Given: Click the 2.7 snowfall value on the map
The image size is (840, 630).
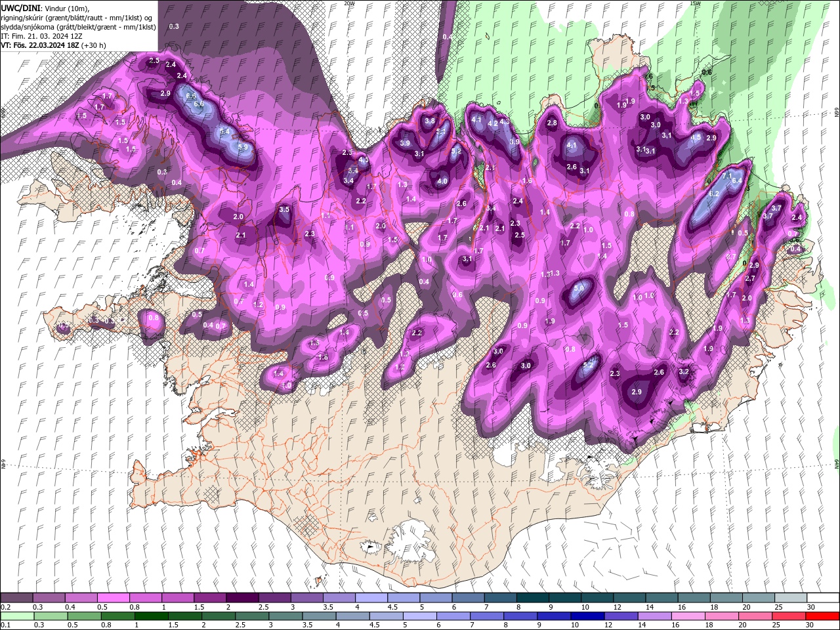Looking at the screenshot, I should [x=751, y=278].
